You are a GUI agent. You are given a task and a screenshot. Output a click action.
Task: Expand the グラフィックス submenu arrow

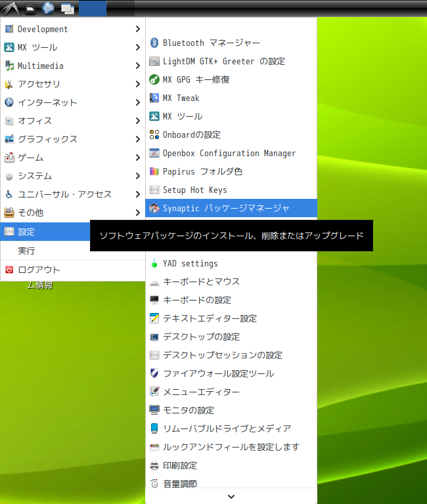(138, 139)
